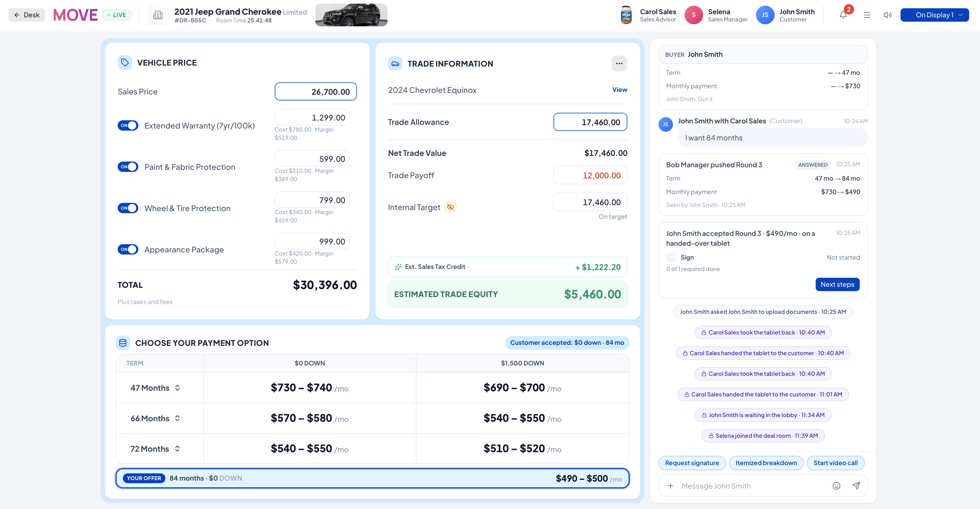Select 47 months $0 down $730 – $740
This screenshot has width=980, height=509.
[x=309, y=388]
